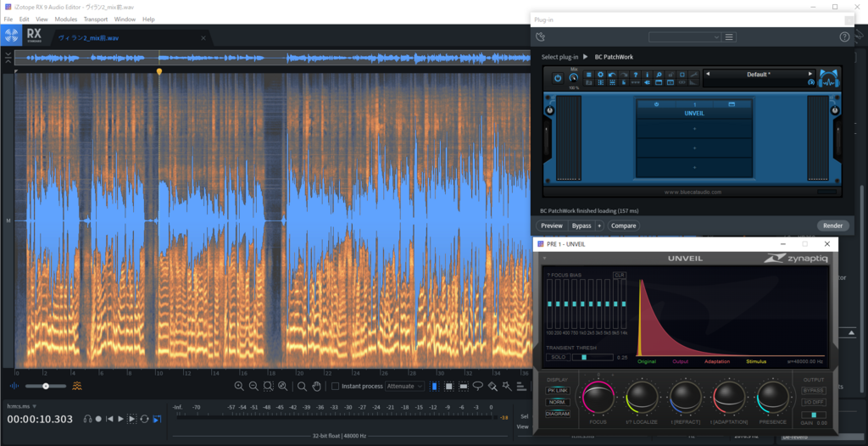
Task: Select the Grab hand tool
Action: [x=317, y=386]
